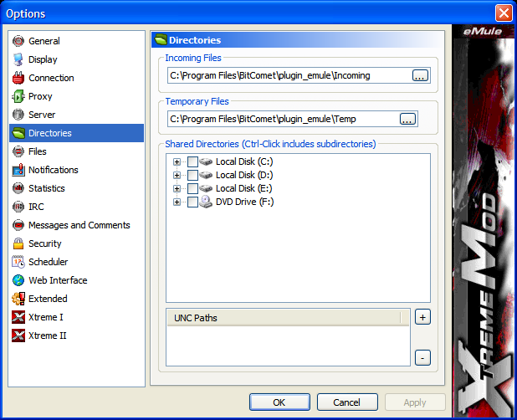Click the General category icon
517x420 pixels.
(18, 41)
